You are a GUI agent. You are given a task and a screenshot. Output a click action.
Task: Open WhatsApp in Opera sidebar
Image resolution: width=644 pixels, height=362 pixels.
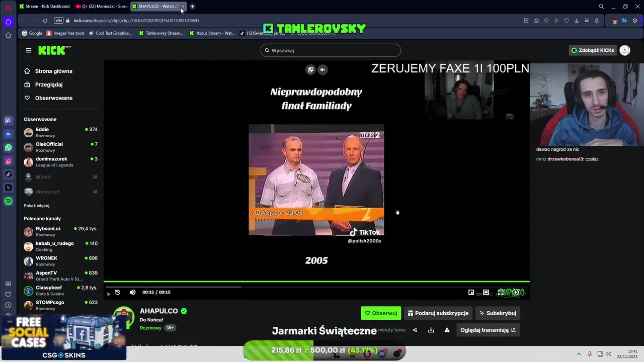tap(8, 147)
